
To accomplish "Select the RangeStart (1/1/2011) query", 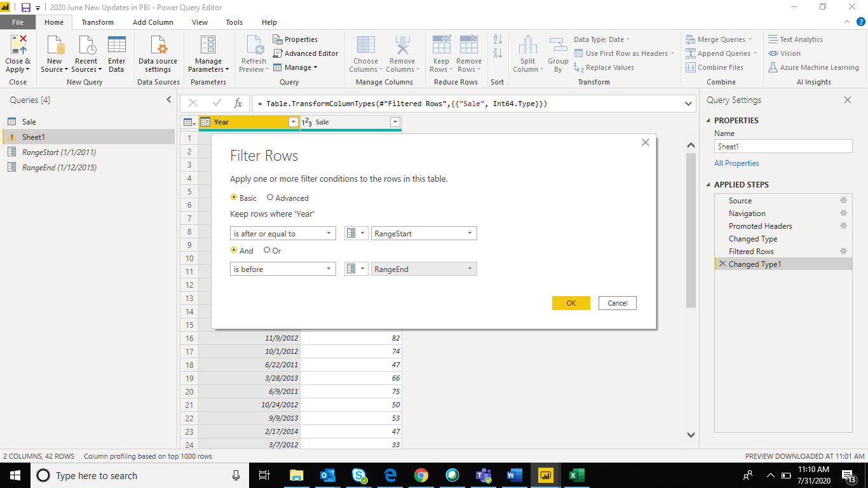I will 59,152.
